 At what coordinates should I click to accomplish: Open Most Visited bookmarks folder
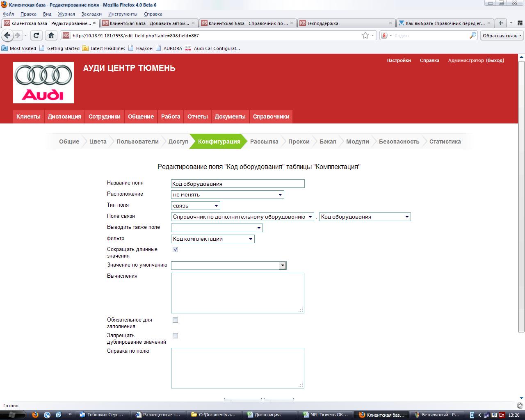[x=19, y=48]
